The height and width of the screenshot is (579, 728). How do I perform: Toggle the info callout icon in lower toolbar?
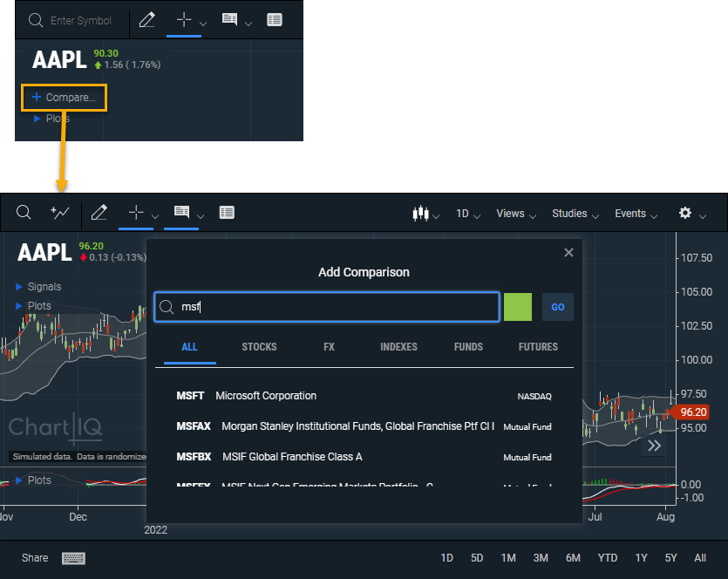tap(181, 213)
